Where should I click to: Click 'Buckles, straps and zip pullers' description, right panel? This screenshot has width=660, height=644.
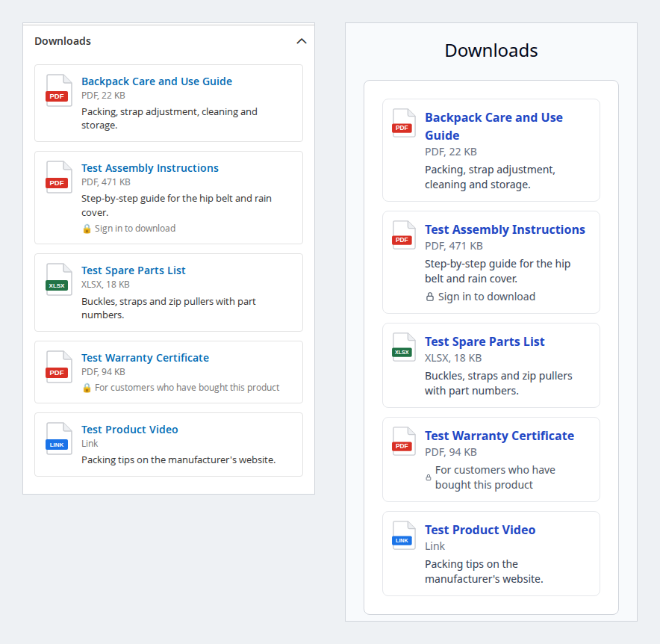point(499,383)
